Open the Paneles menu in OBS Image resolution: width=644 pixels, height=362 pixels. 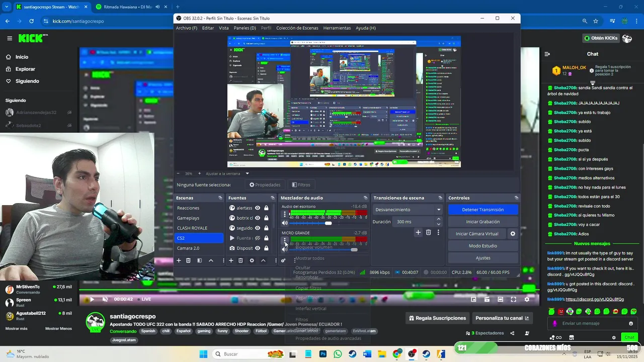point(245,28)
